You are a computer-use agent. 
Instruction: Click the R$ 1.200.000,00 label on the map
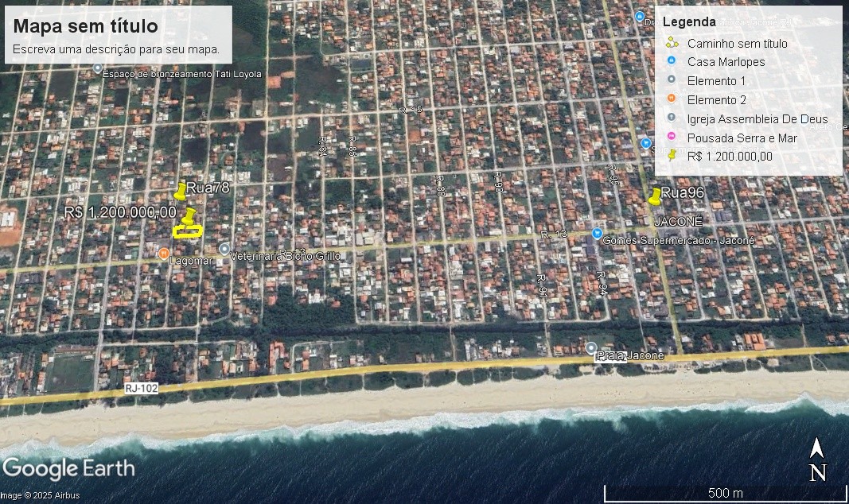tap(120, 212)
